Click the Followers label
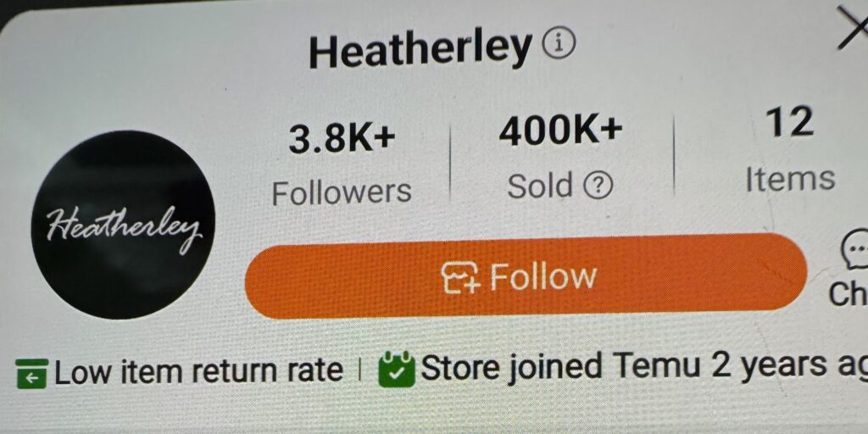The image size is (868, 434). tap(342, 192)
